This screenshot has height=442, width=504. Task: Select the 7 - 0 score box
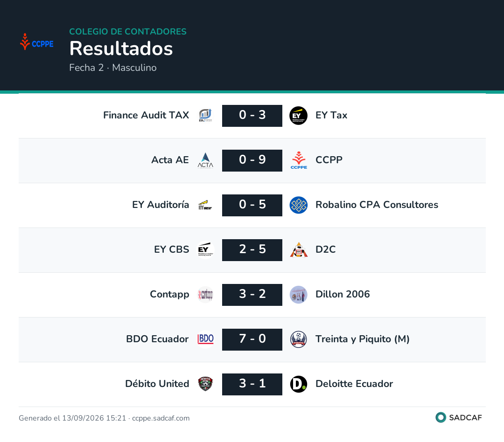pyautogui.click(x=252, y=339)
